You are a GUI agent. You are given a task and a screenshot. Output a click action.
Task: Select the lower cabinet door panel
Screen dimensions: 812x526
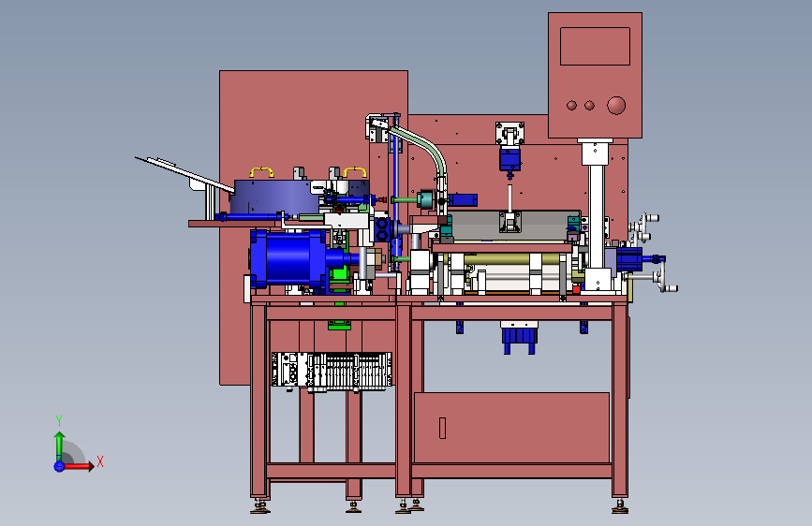(511, 428)
